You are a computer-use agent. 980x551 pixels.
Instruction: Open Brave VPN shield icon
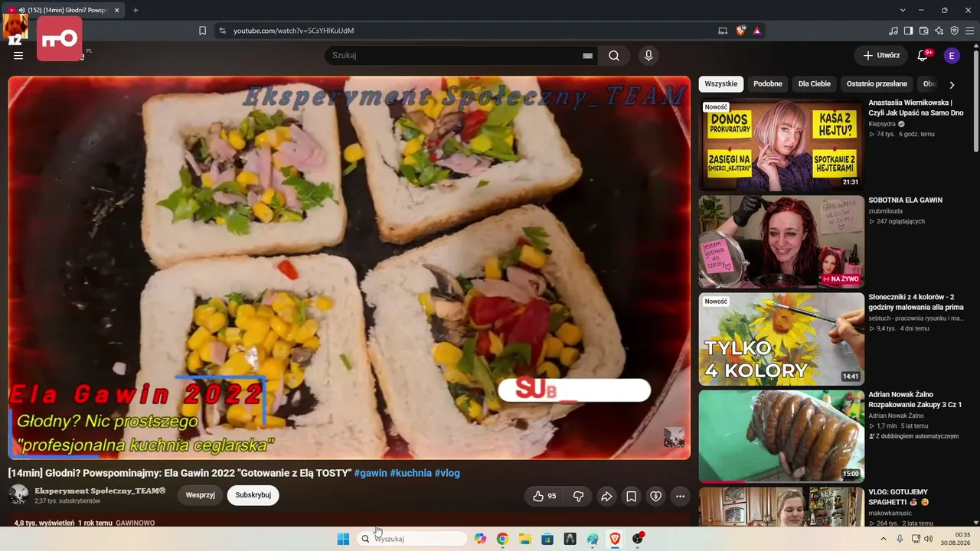point(954,31)
